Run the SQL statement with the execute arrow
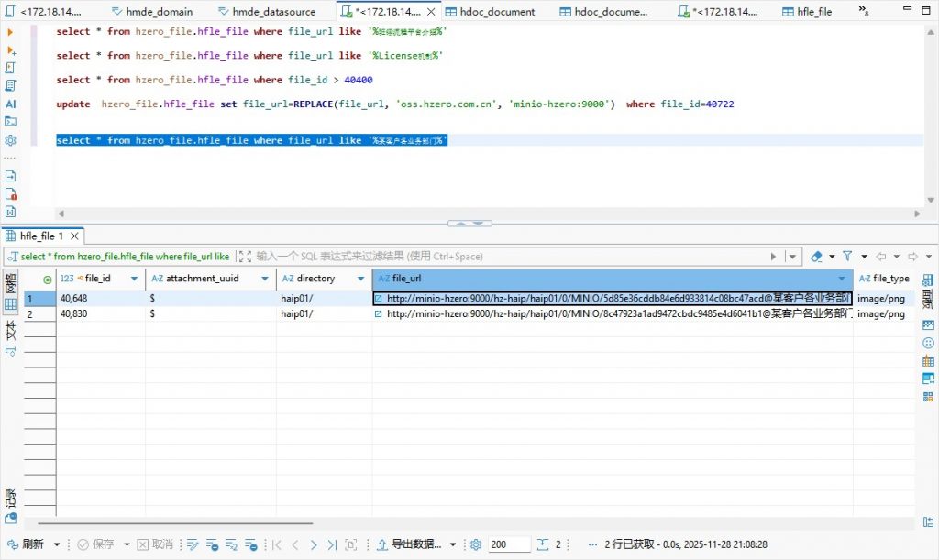 (x=11, y=31)
